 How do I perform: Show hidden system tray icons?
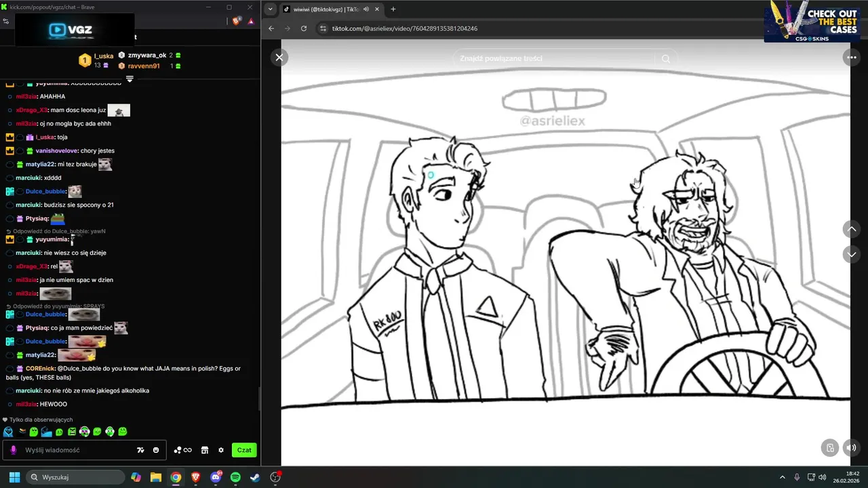point(782,477)
